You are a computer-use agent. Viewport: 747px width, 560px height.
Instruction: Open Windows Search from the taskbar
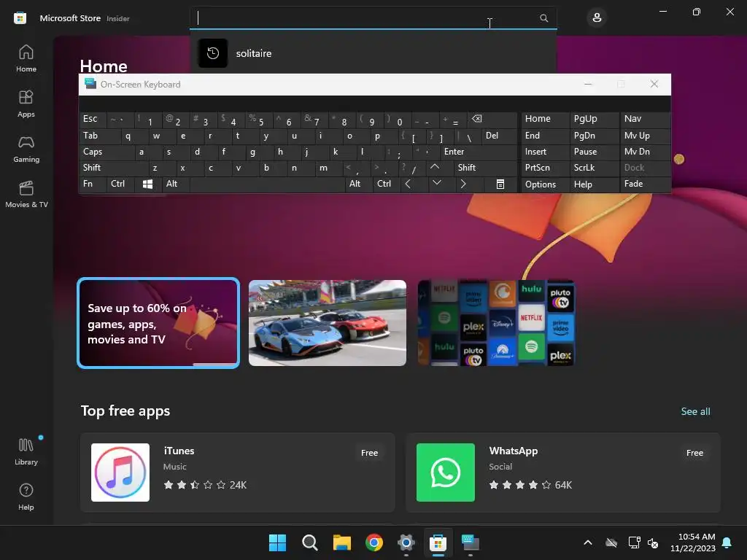coord(309,542)
